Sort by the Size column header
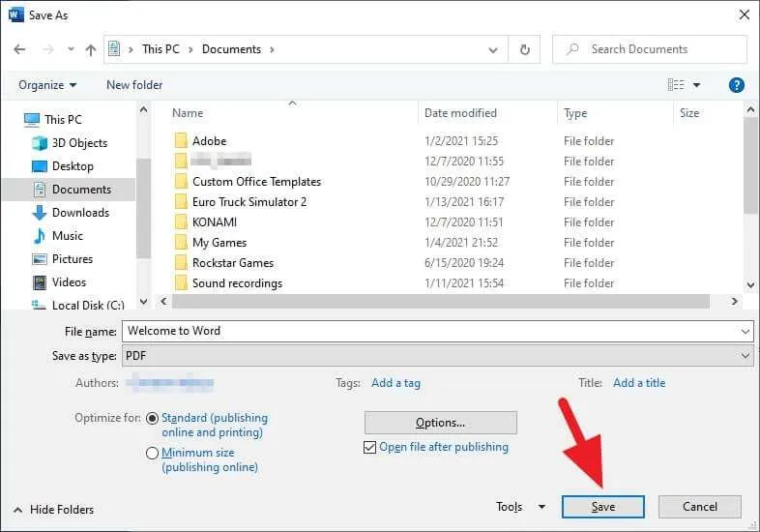Screen dimensions: 760x532 689,113
